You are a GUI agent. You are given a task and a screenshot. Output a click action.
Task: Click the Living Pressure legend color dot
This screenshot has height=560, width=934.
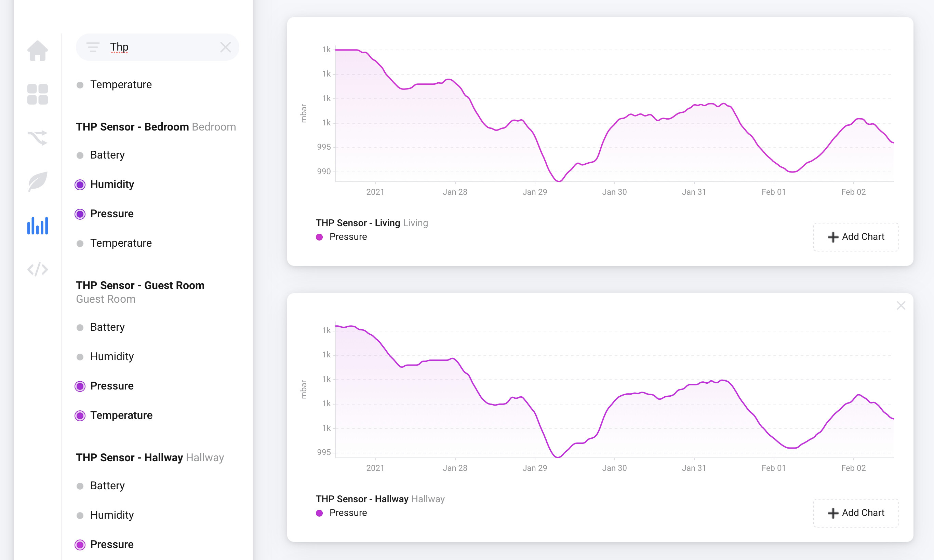(319, 237)
